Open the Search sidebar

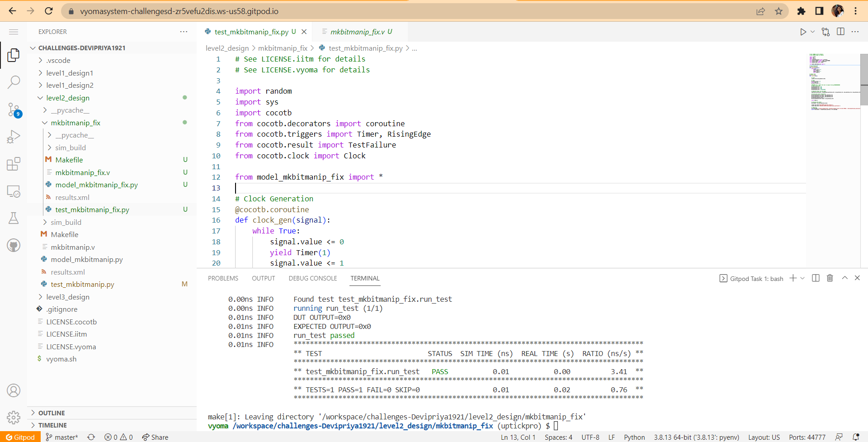(14, 82)
